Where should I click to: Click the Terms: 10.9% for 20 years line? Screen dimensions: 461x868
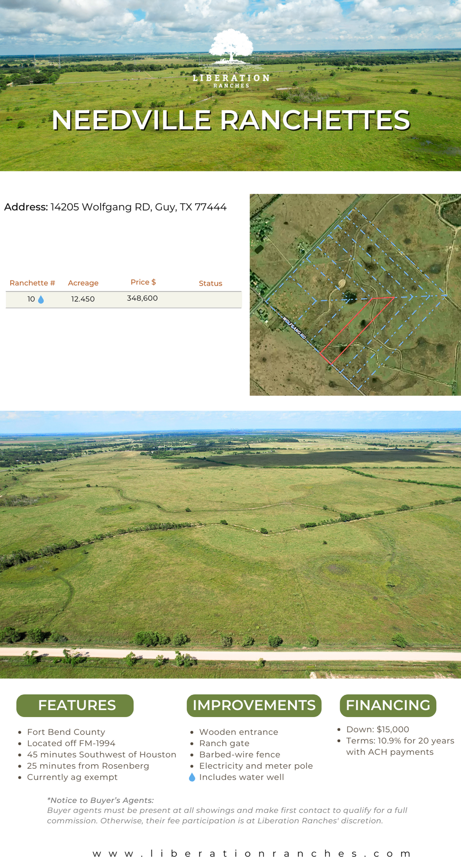pyautogui.click(x=400, y=741)
